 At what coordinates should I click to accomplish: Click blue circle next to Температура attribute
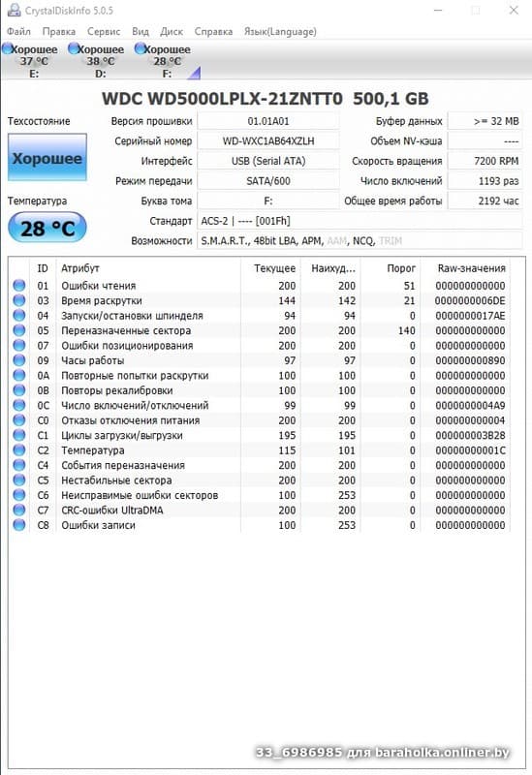tap(18, 449)
